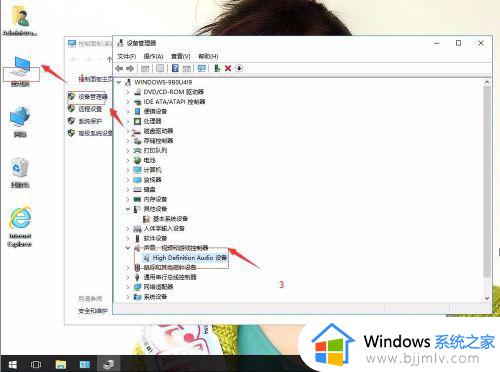Click the battery category icon
The height and width of the screenshot is (372, 500).
click(x=138, y=160)
